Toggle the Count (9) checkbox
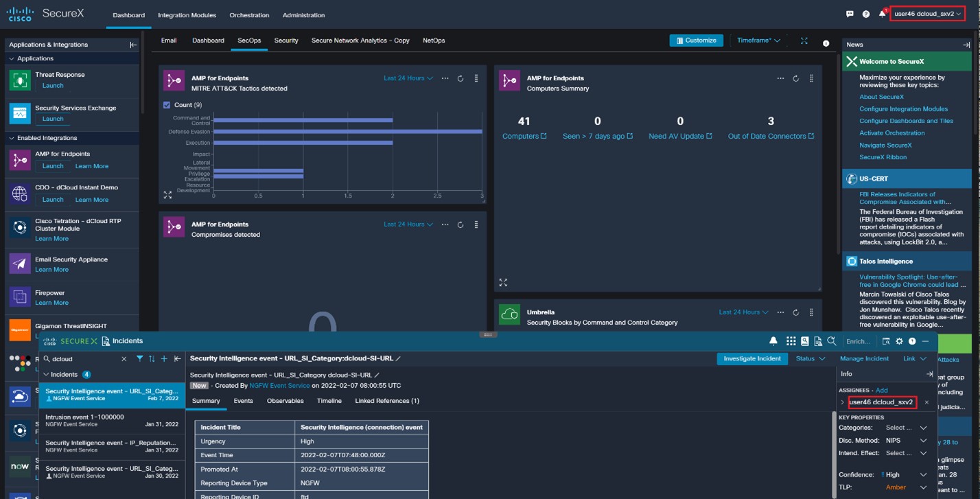980x499 pixels. (167, 105)
